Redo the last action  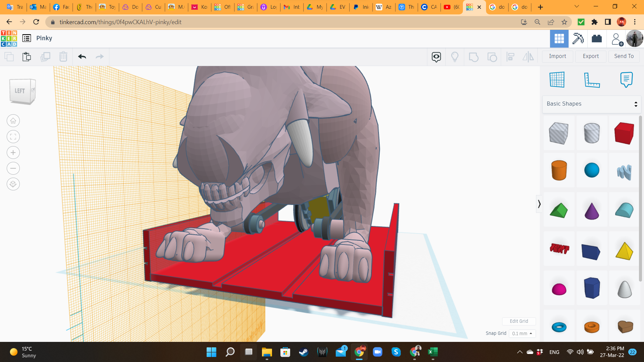pos(100,57)
